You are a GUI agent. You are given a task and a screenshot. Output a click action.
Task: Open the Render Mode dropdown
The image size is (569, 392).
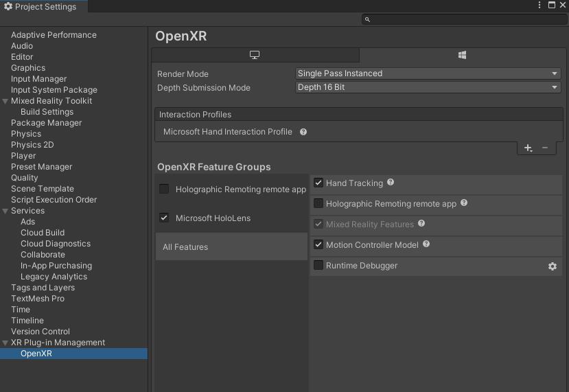coord(428,73)
